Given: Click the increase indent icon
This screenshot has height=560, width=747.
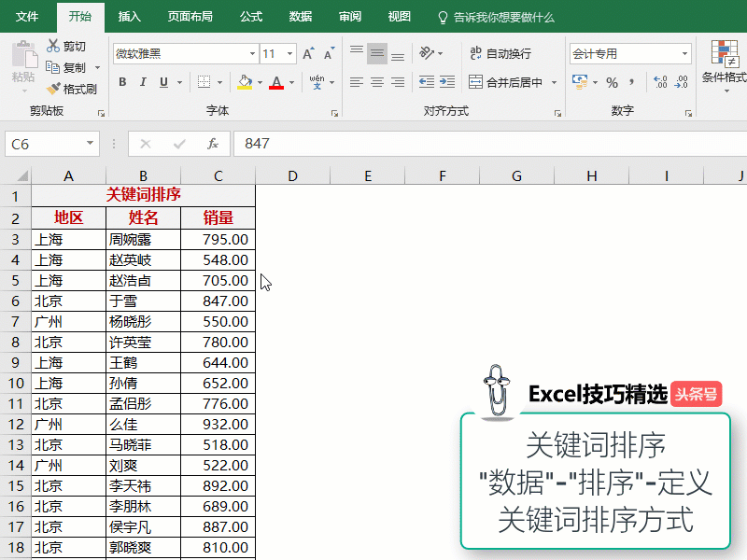Looking at the screenshot, I should tap(449, 82).
